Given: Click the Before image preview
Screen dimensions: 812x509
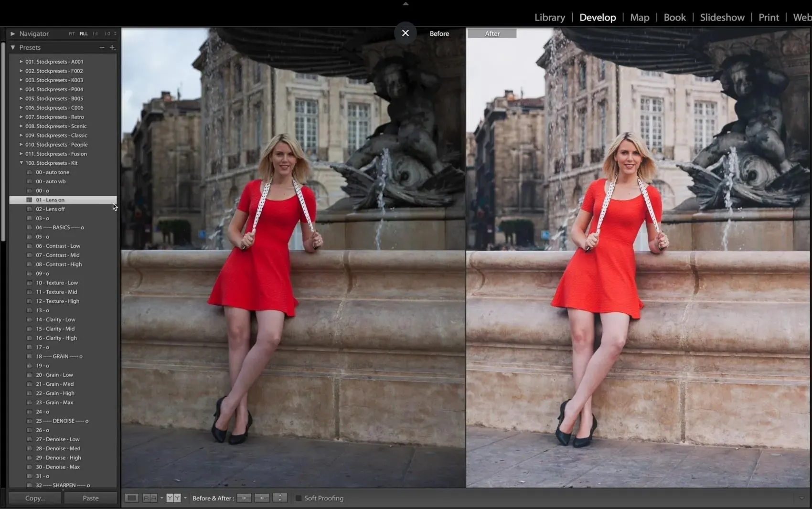Looking at the screenshot, I should 293,258.
